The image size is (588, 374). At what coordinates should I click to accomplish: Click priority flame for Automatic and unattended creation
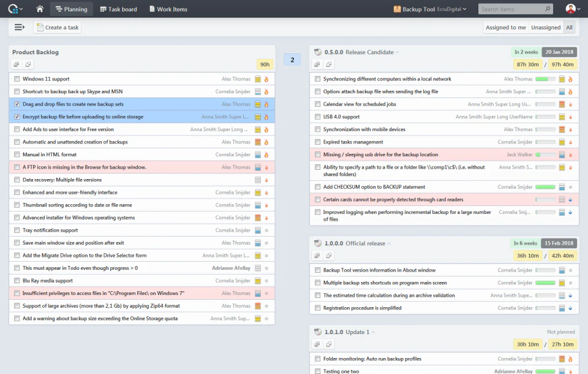pos(266,142)
